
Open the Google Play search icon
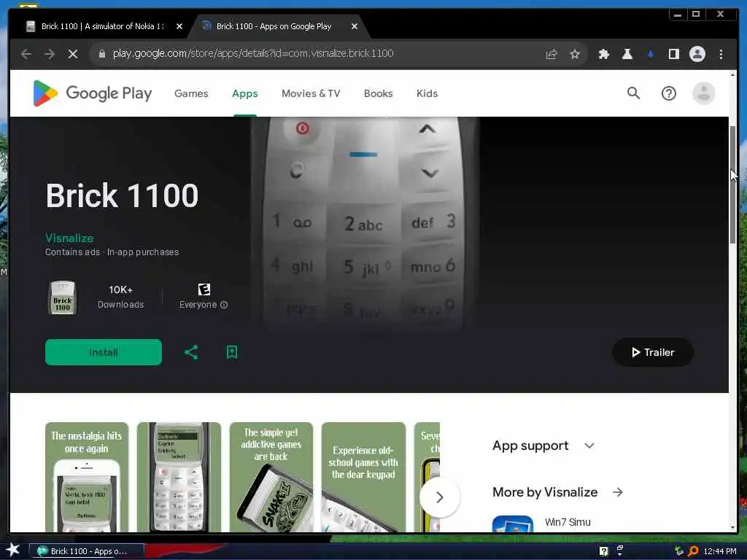point(633,93)
